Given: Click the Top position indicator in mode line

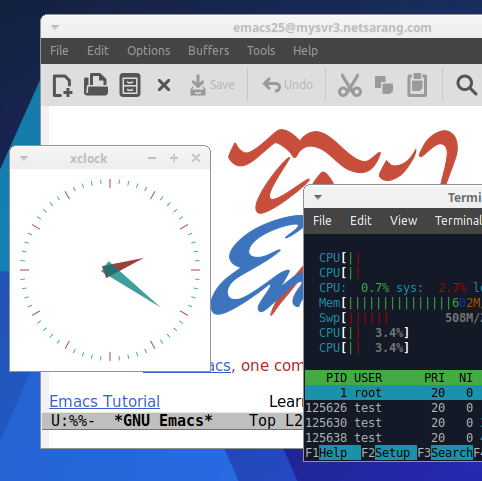Looking at the screenshot, I should pos(263,421).
